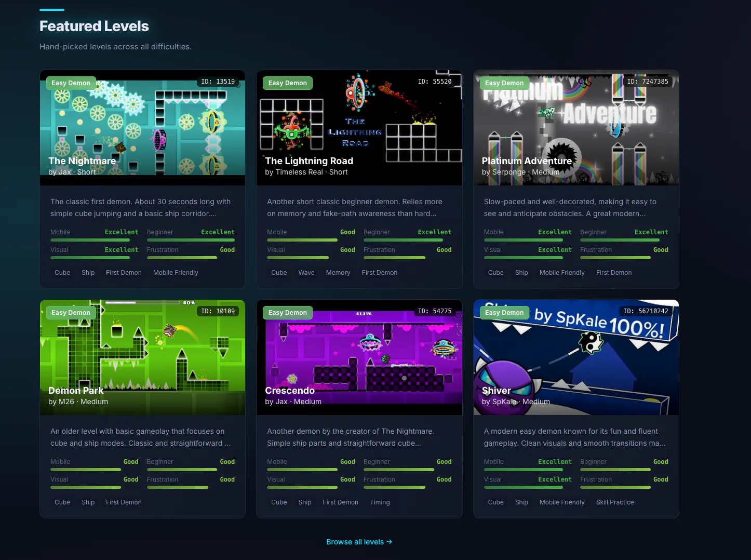Click the Visual rating bar on Demon Park
The height and width of the screenshot is (560, 751).
(95, 487)
